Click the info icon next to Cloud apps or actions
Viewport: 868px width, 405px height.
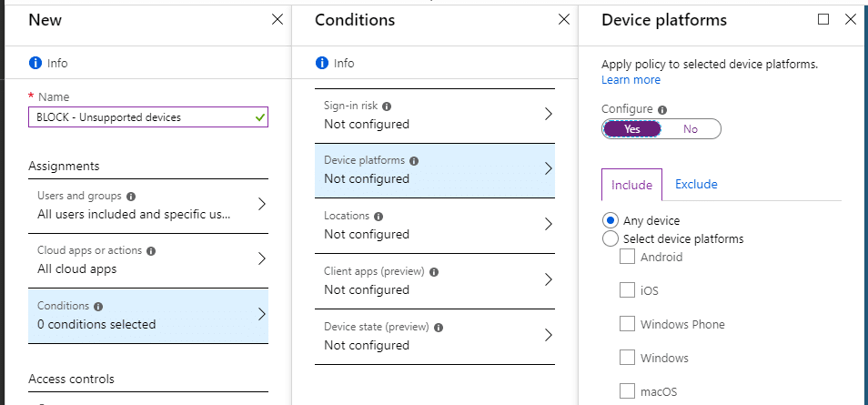151,251
